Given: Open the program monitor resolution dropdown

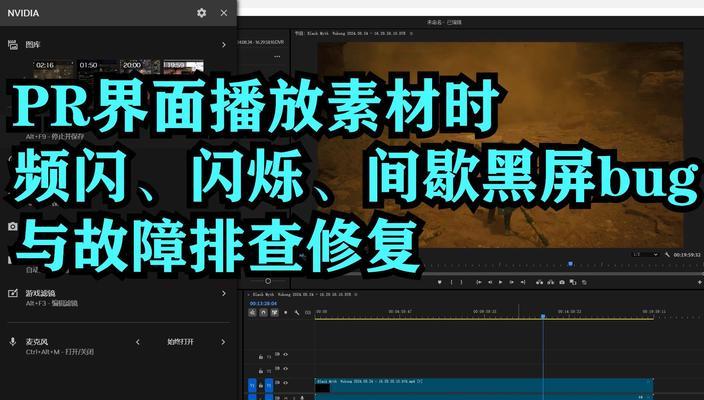Looking at the screenshot, I should (x=645, y=255).
